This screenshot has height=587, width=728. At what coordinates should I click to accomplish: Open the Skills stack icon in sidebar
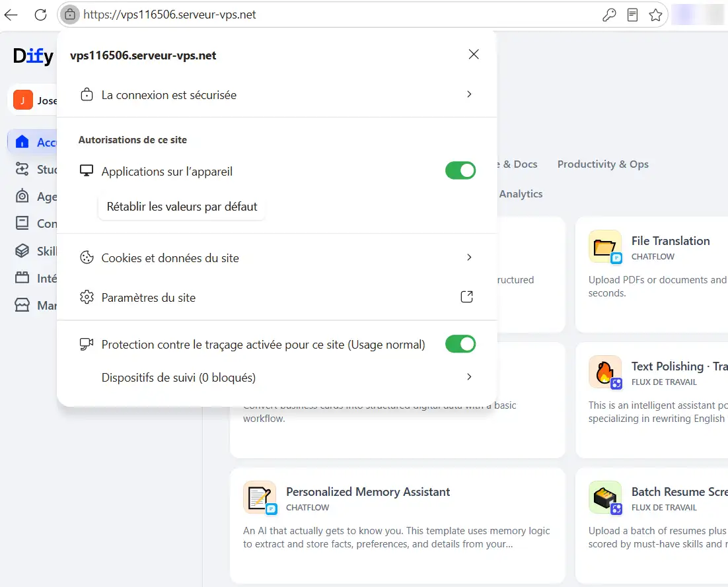[22, 250]
